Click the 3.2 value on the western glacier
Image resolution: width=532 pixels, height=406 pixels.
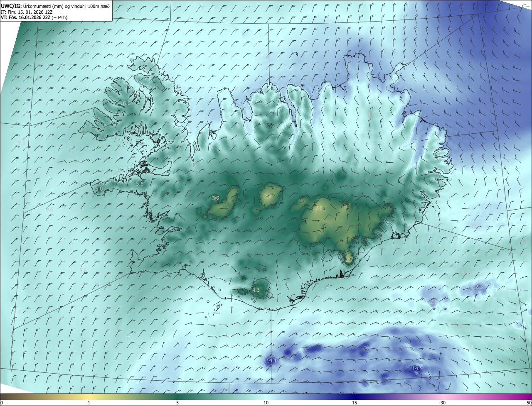pyautogui.click(x=216, y=198)
